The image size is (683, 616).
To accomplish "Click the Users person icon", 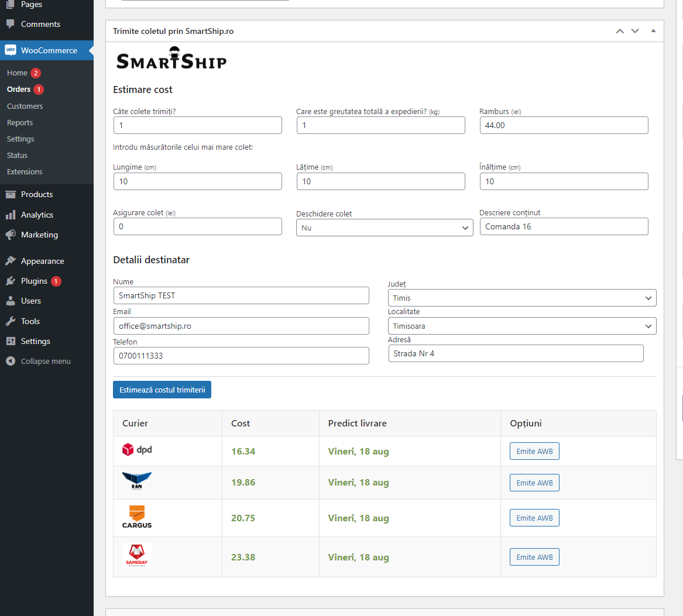I will pyautogui.click(x=11, y=301).
